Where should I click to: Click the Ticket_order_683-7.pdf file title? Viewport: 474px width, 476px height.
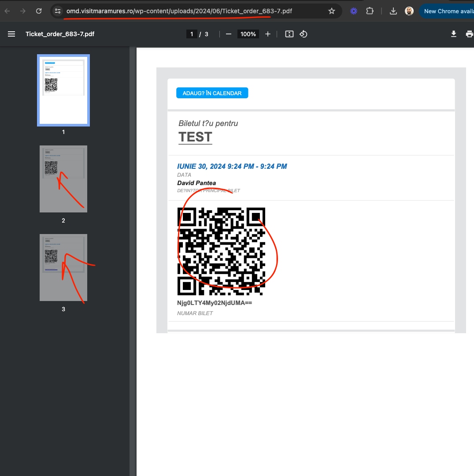60,34
